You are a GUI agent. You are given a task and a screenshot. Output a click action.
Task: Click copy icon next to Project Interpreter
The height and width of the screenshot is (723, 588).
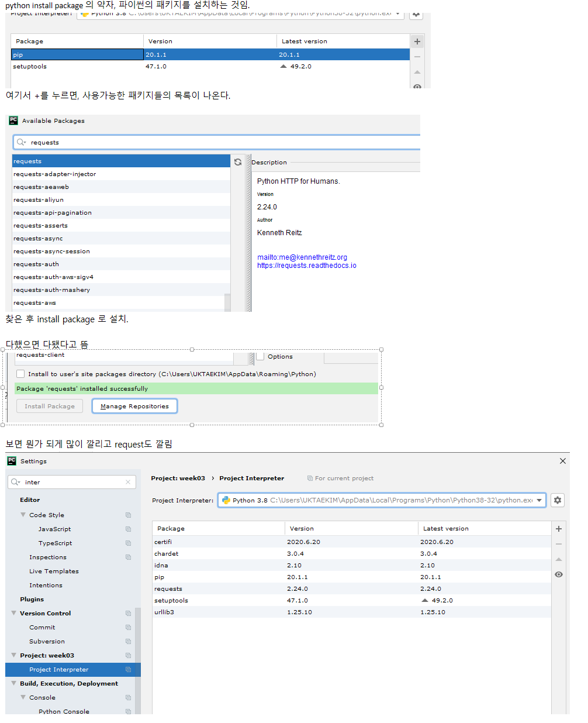coord(128,669)
